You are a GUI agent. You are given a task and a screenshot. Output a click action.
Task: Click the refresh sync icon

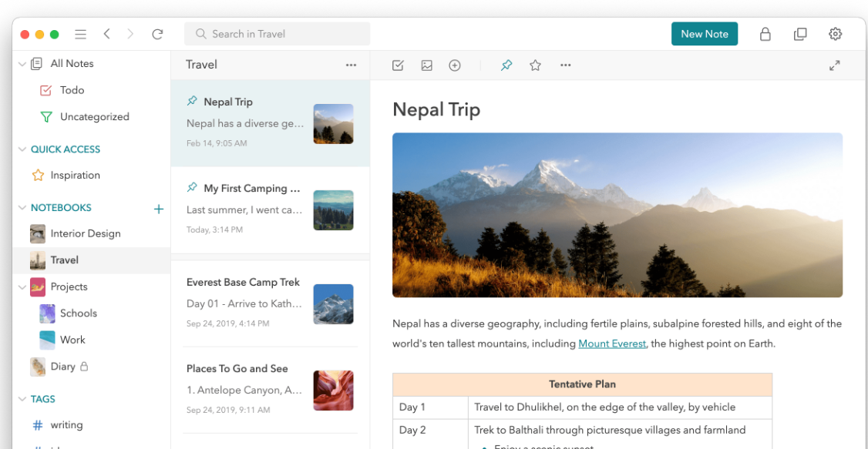tap(157, 34)
